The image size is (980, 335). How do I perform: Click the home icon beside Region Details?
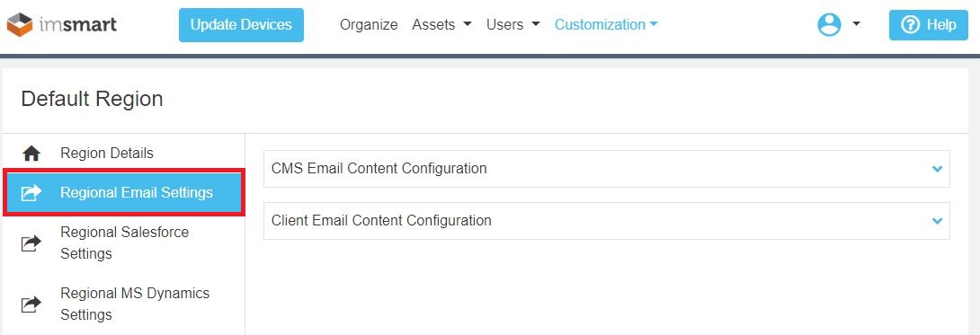(x=31, y=154)
